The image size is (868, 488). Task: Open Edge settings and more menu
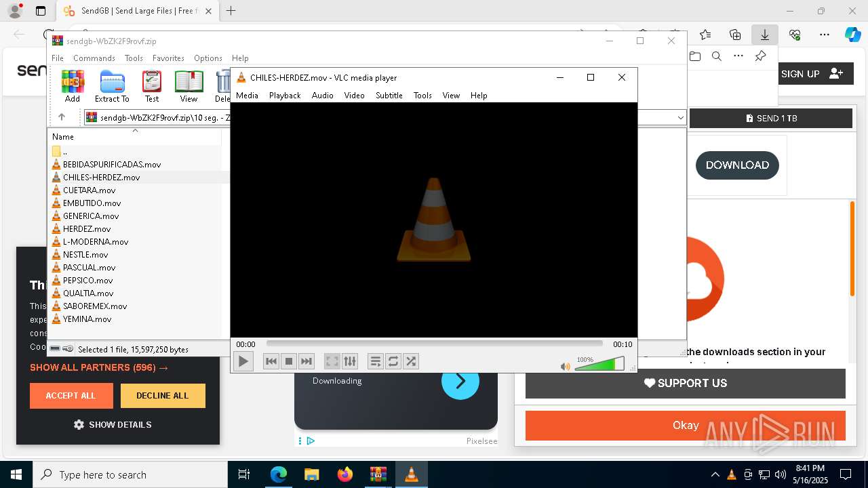(825, 35)
